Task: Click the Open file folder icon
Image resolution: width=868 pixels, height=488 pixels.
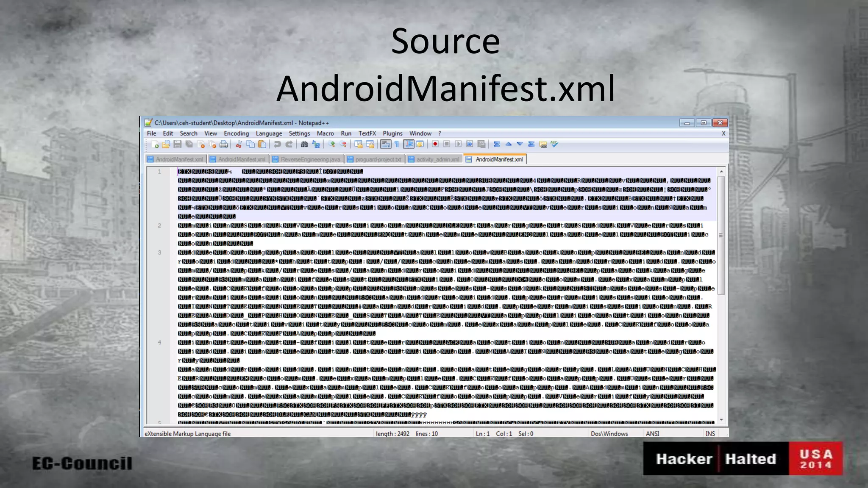Action: [166, 144]
